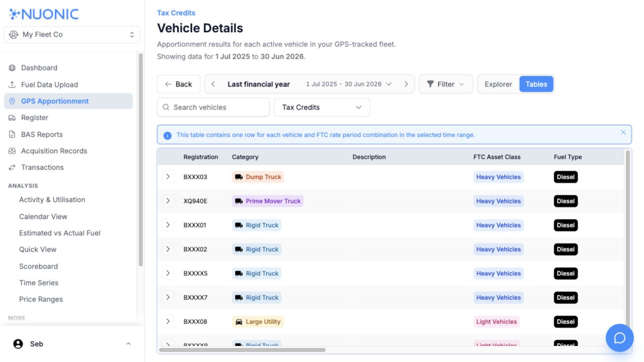Open the My Fleet Co selector

click(x=72, y=35)
